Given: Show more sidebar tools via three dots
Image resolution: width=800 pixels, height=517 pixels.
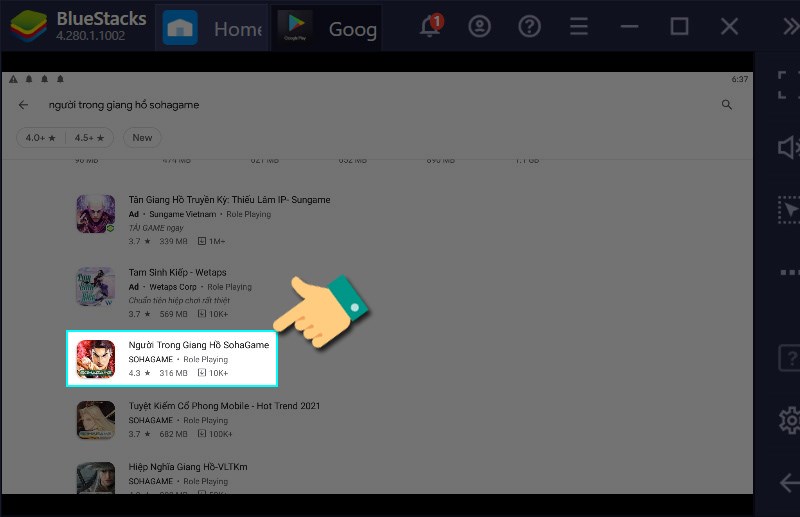Looking at the screenshot, I should [789, 272].
